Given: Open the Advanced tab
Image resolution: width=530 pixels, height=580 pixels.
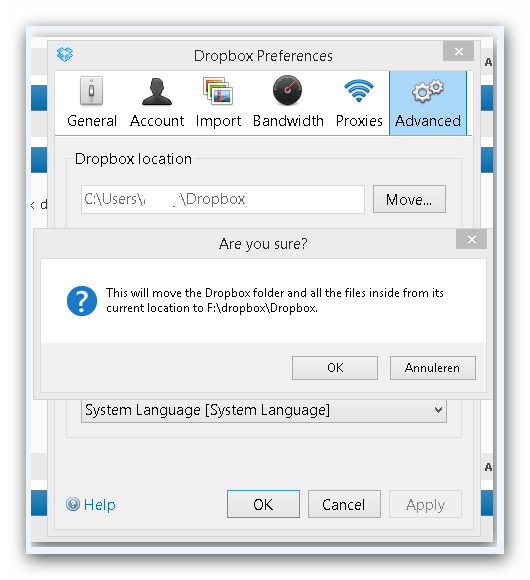Looking at the screenshot, I should click(428, 103).
